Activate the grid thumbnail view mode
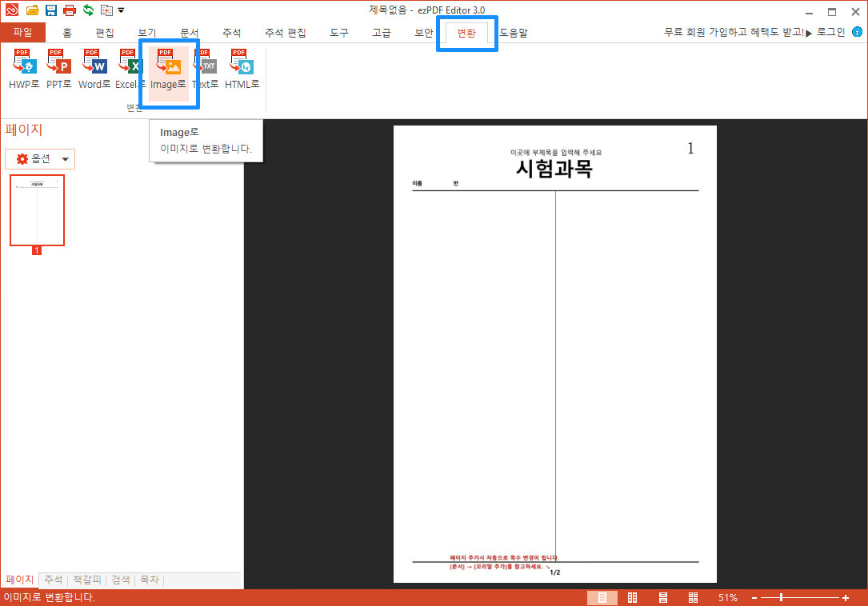This screenshot has width=868, height=606. click(x=693, y=597)
